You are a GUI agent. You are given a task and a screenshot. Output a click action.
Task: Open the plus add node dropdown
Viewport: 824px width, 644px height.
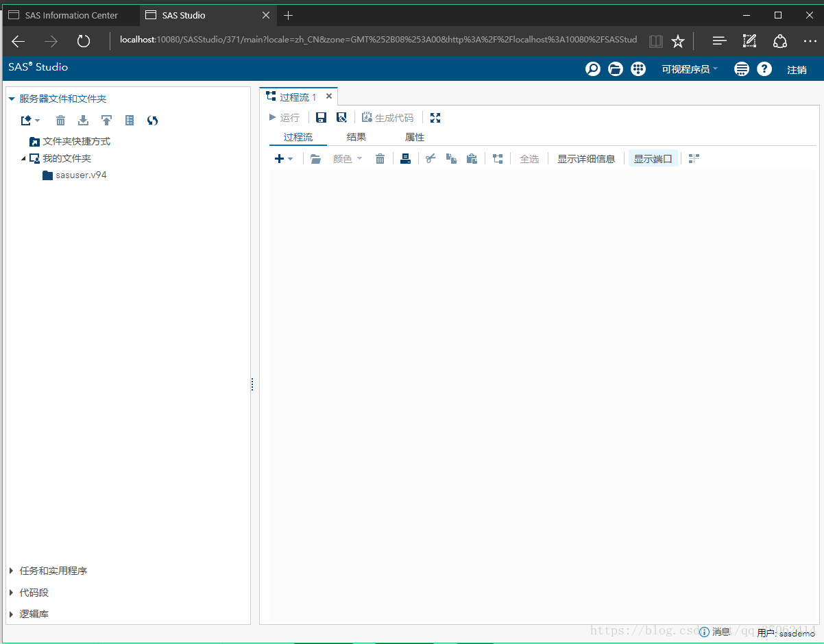(x=284, y=159)
